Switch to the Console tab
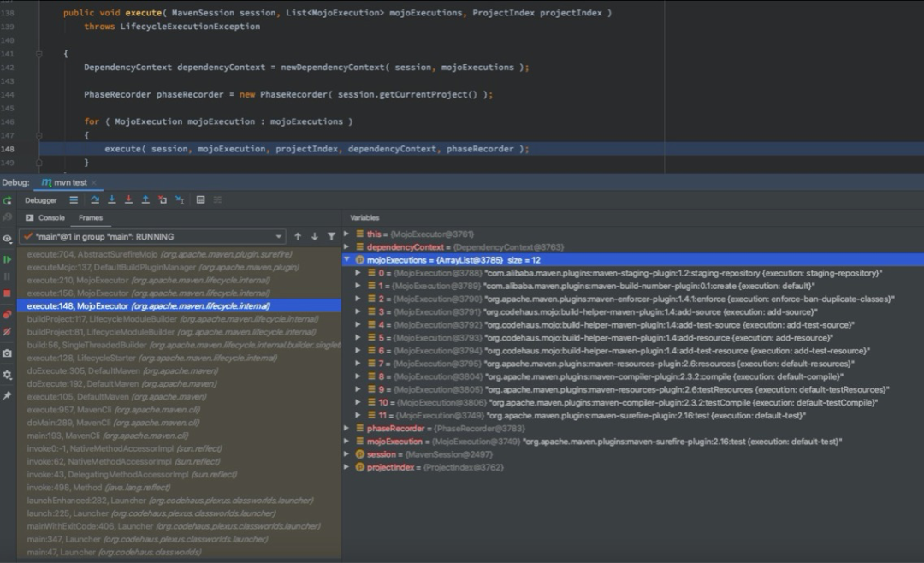Image resolution: width=924 pixels, height=563 pixels. [50, 218]
